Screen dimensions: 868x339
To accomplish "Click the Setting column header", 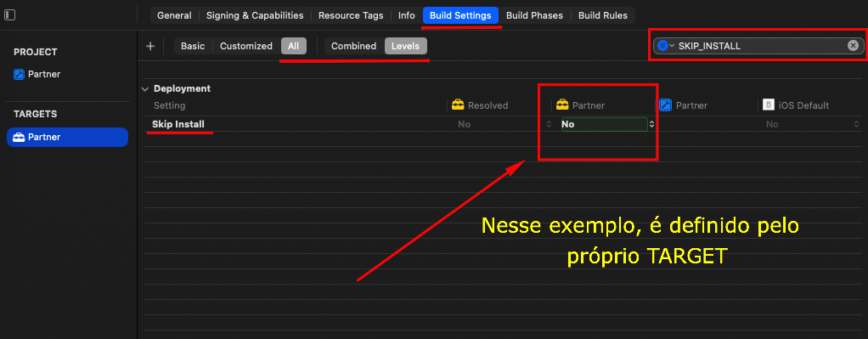I will (x=169, y=105).
